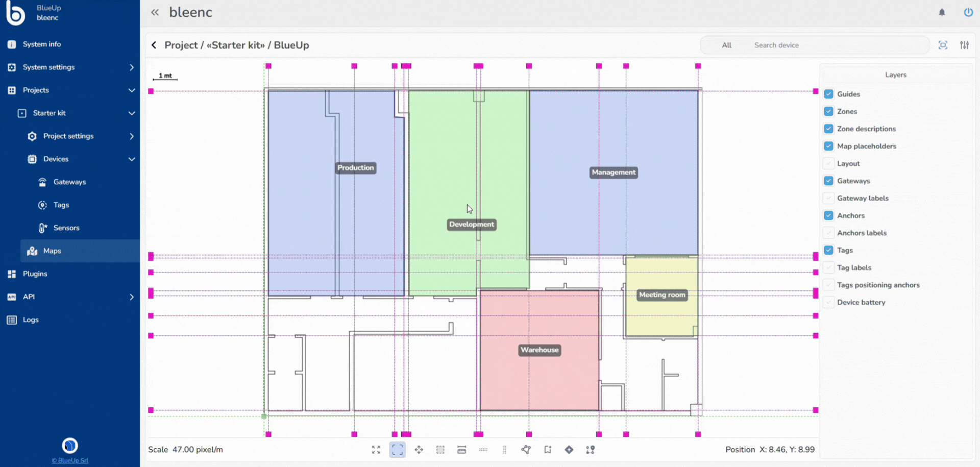Collapse the Devices submenu chevron
Screen dimensions: 980x467
tap(132, 159)
